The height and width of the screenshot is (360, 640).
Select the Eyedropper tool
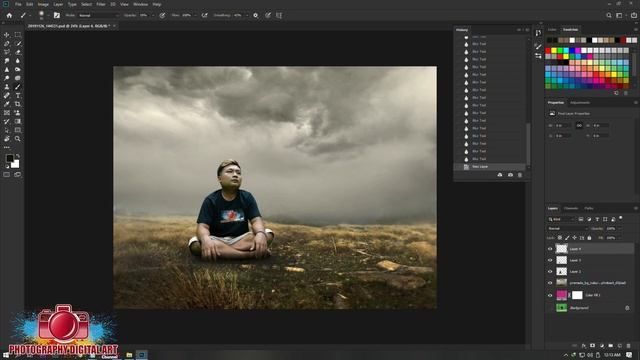[x=7, y=104]
